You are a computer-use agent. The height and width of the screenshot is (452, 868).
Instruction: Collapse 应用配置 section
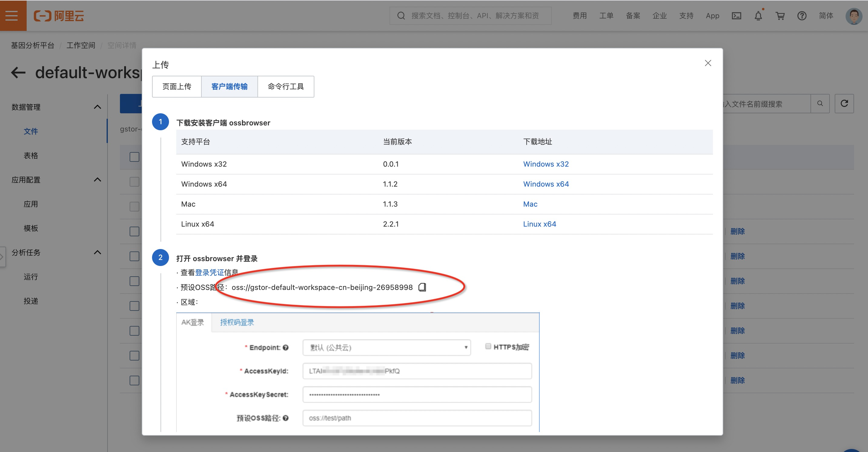coord(98,180)
